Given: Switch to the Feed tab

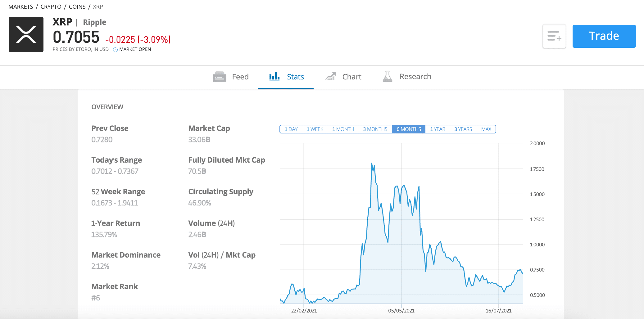Looking at the screenshot, I should (240, 77).
